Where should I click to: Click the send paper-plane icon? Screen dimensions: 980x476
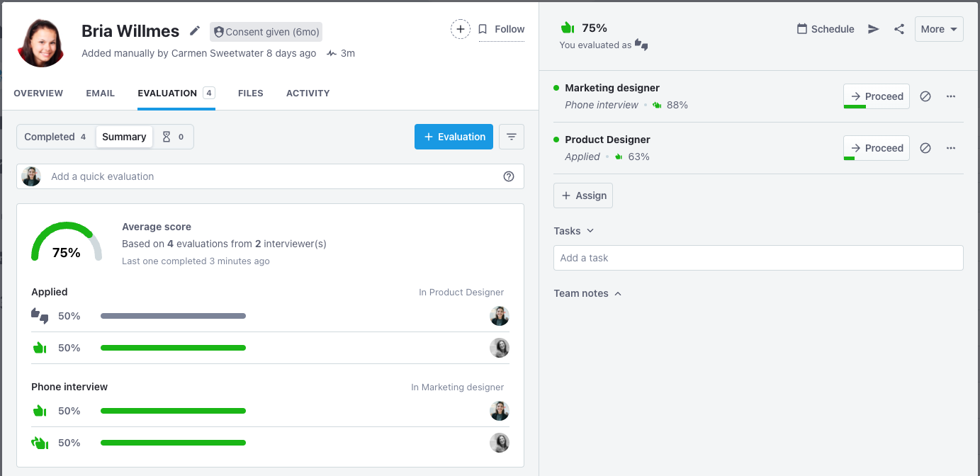tap(874, 29)
